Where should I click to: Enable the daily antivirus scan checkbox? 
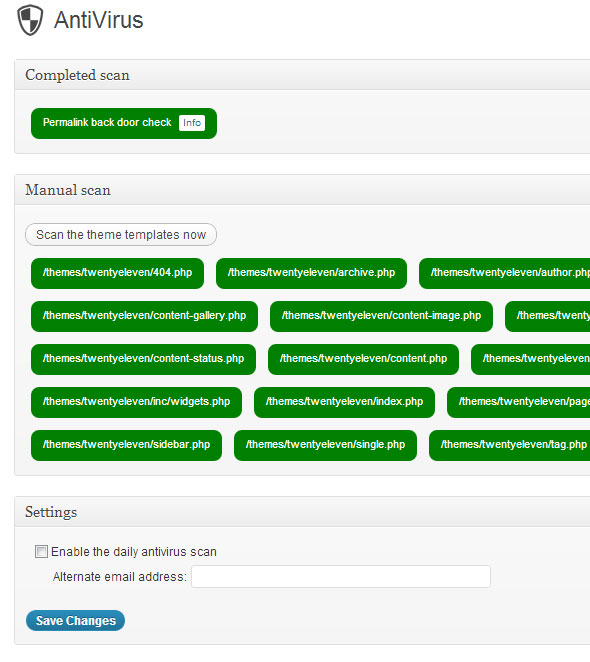tap(41, 551)
